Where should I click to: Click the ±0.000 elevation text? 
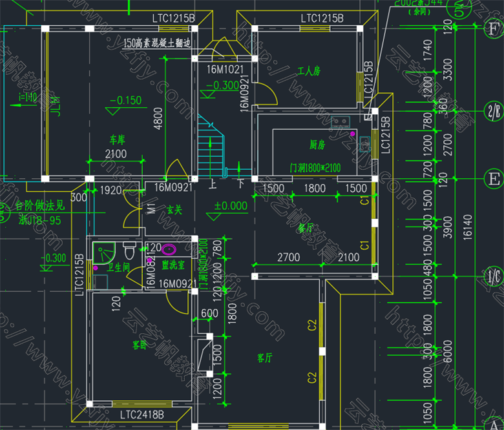(x=231, y=205)
